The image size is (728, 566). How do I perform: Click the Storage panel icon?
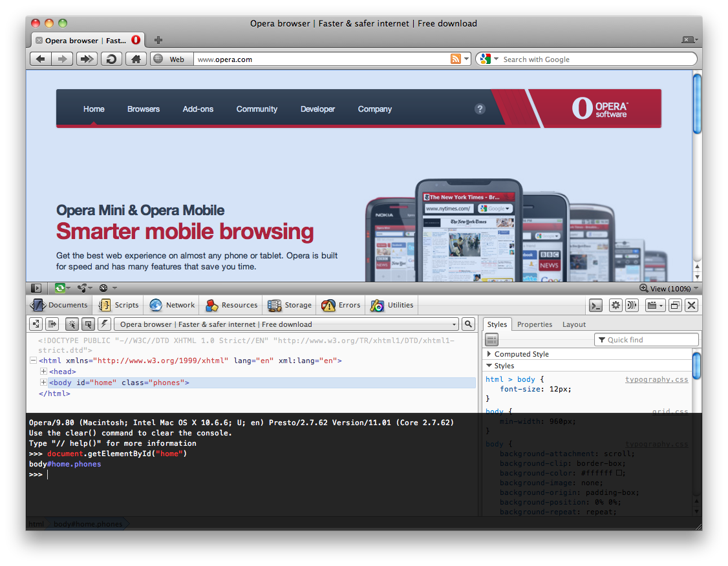click(x=275, y=305)
